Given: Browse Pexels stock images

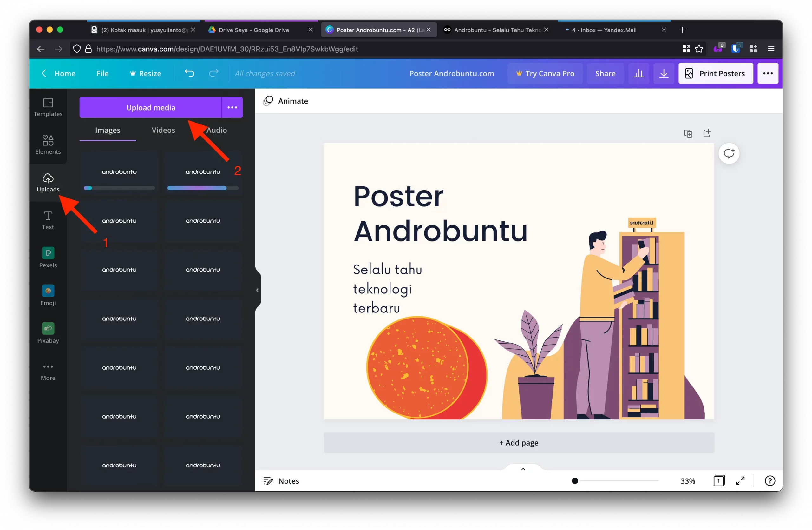Looking at the screenshot, I should (47, 257).
